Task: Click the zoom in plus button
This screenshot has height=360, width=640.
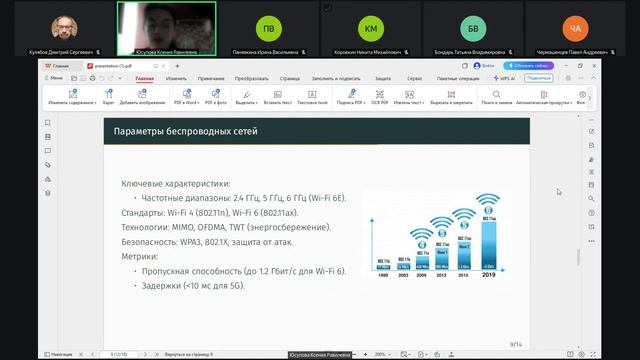Action: (365, 354)
